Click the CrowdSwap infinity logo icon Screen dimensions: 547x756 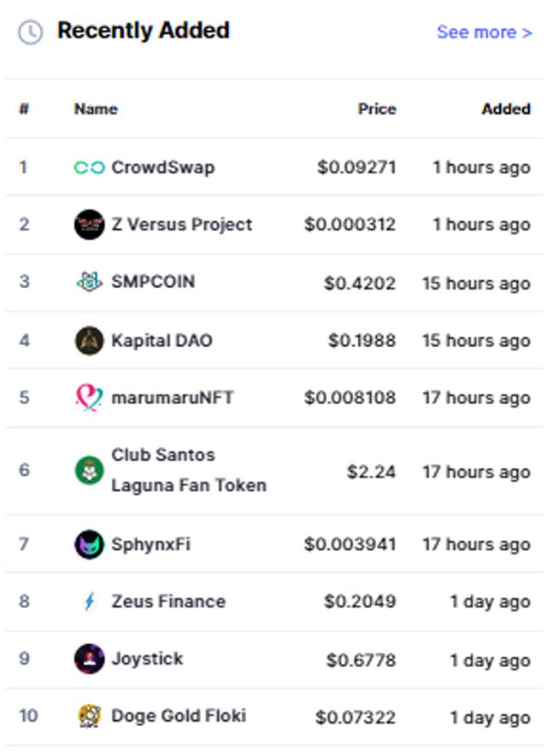point(89,167)
